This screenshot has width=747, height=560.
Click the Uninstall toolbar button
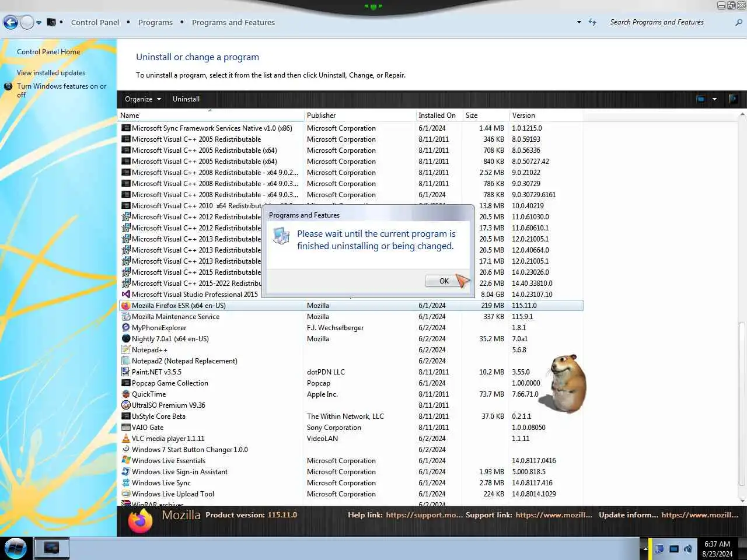(186, 99)
